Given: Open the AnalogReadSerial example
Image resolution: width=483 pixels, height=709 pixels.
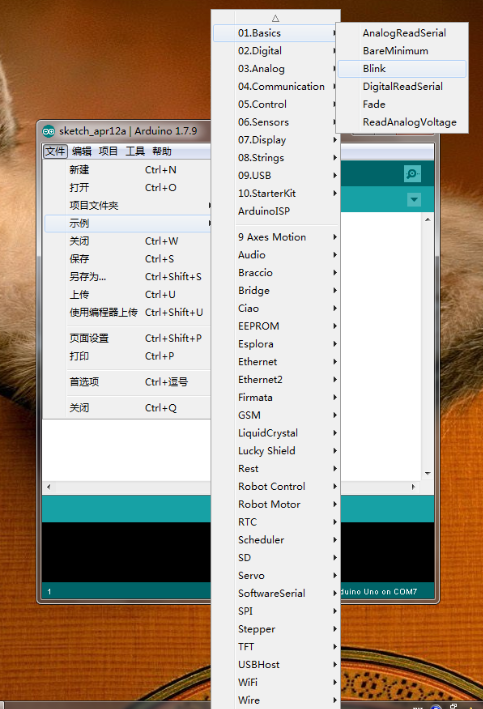Looking at the screenshot, I should click(x=402, y=33).
